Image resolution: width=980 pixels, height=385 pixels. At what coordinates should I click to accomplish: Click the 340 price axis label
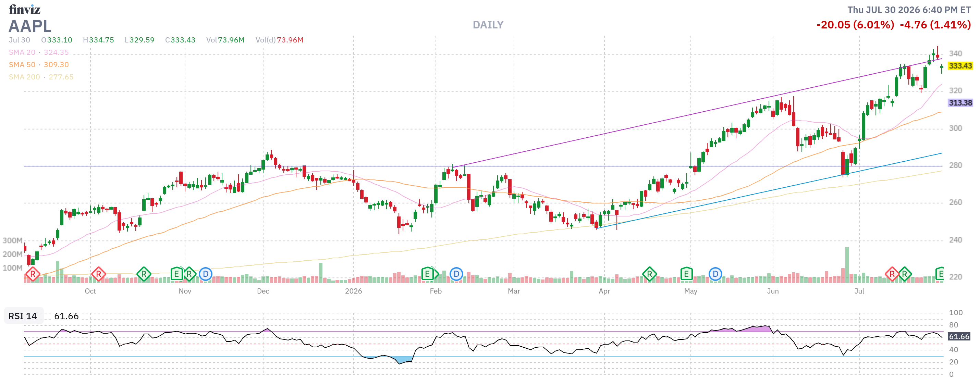coord(955,54)
